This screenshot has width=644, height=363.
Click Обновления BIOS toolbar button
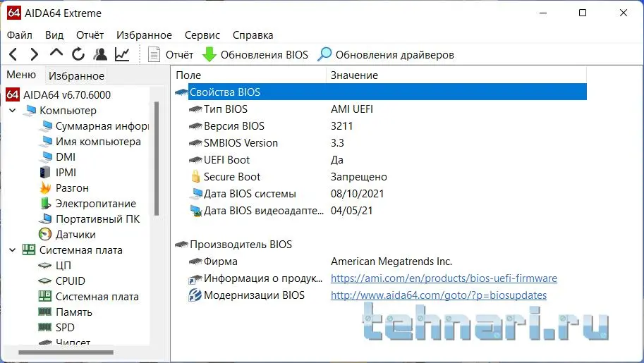tap(255, 54)
